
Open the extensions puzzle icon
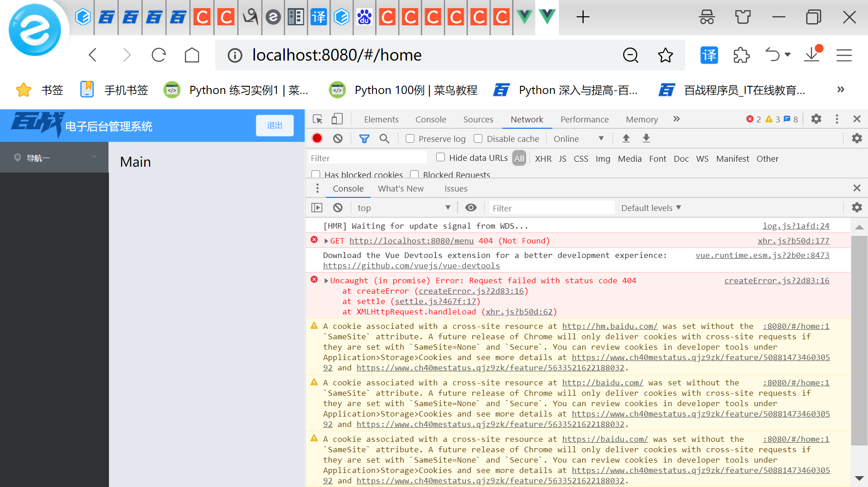(x=741, y=55)
